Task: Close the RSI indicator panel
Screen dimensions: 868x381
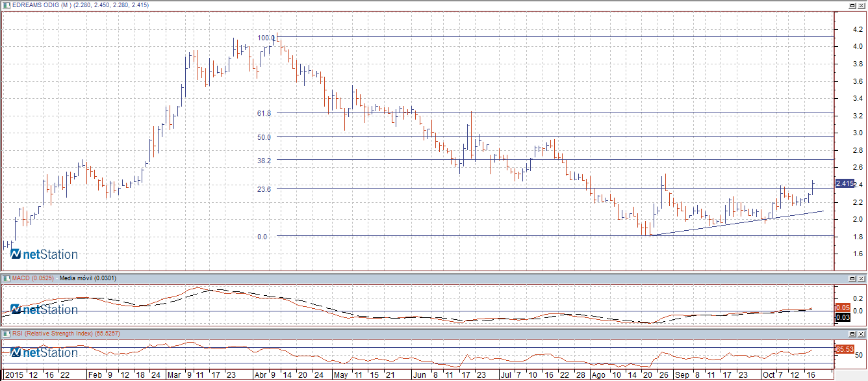Action: click(860, 334)
